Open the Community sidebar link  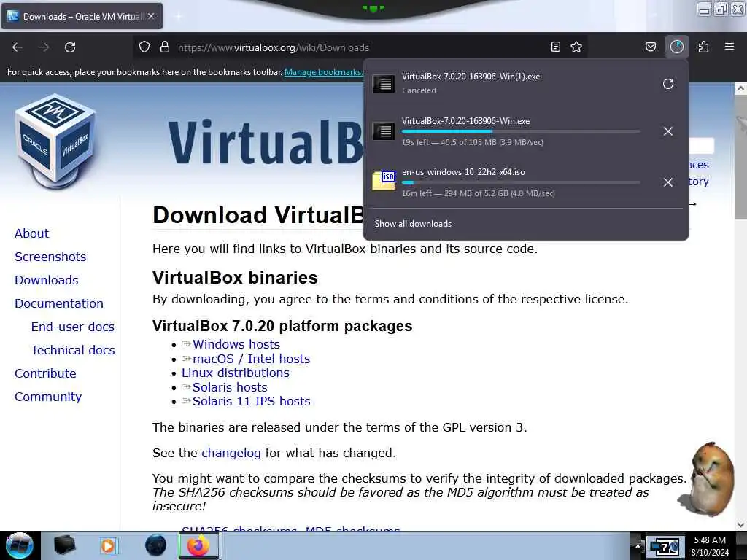(x=48, y=397)
